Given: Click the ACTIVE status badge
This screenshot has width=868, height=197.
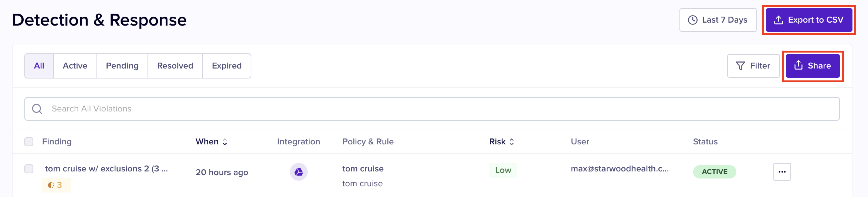Looking at the screenshot, I should 714,172.
